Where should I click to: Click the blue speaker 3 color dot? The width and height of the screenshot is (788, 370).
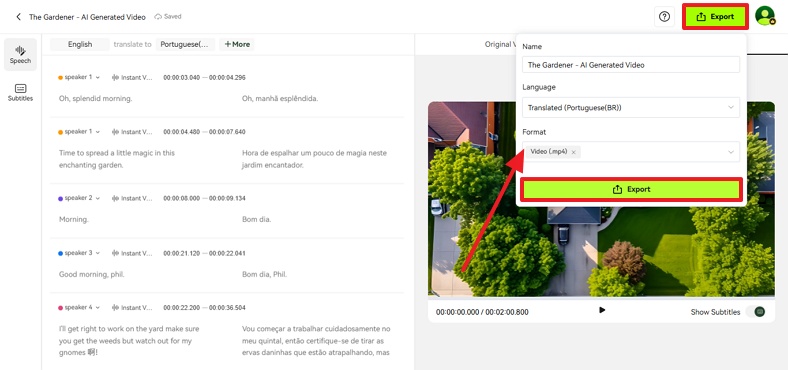[x=60, y=253]
